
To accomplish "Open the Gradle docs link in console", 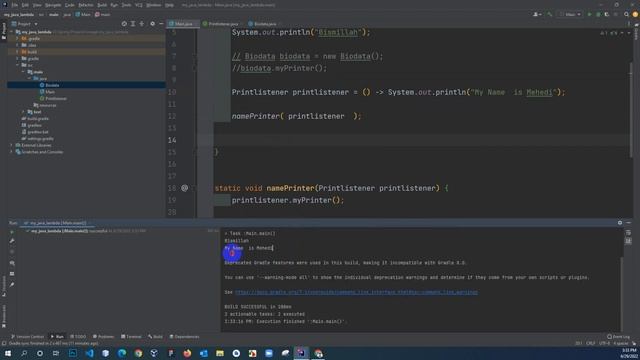I will [x=356, y=292].
